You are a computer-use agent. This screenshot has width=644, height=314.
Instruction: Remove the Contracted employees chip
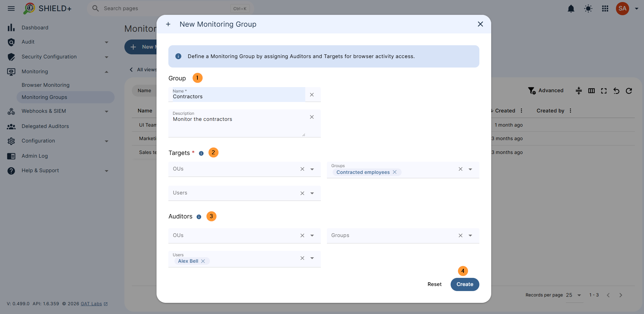click(x=395, y=172)
